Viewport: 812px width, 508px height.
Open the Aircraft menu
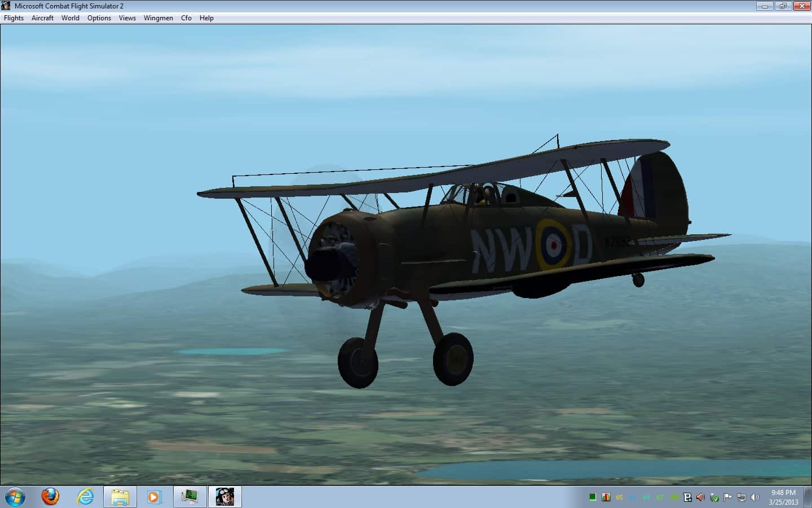tap(42, 17)
